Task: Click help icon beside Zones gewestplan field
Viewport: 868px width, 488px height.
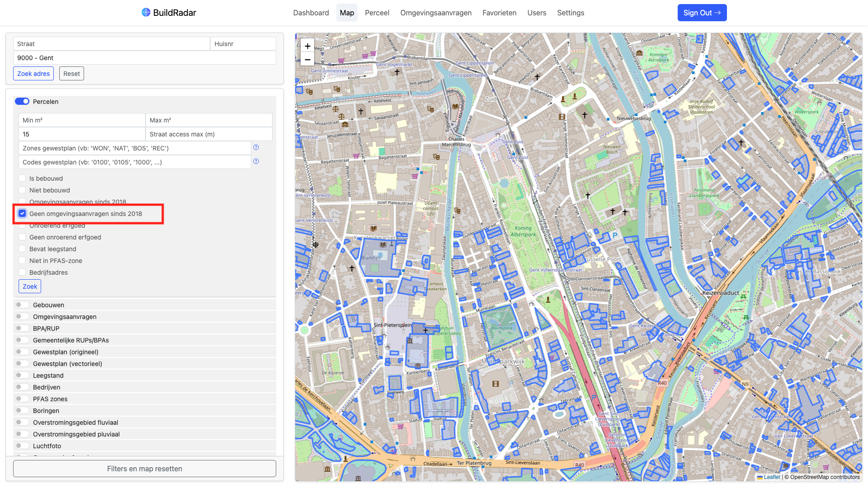Action: (x=256, y=147)
